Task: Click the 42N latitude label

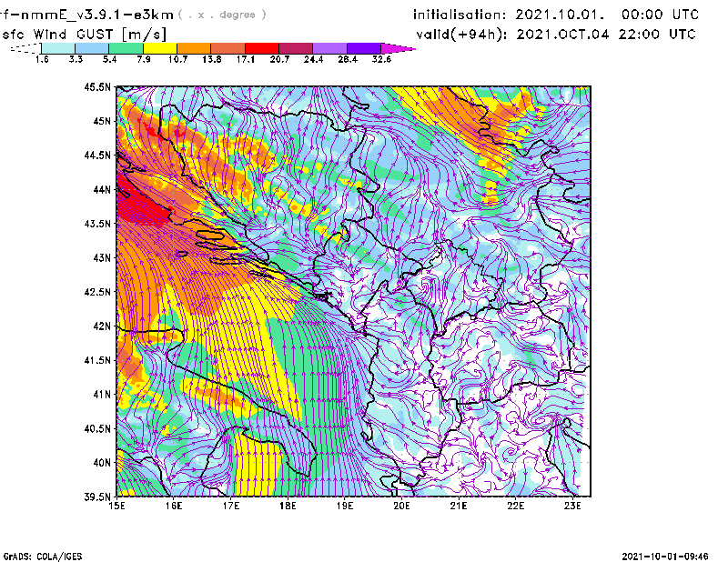Action: coord(102,326)
